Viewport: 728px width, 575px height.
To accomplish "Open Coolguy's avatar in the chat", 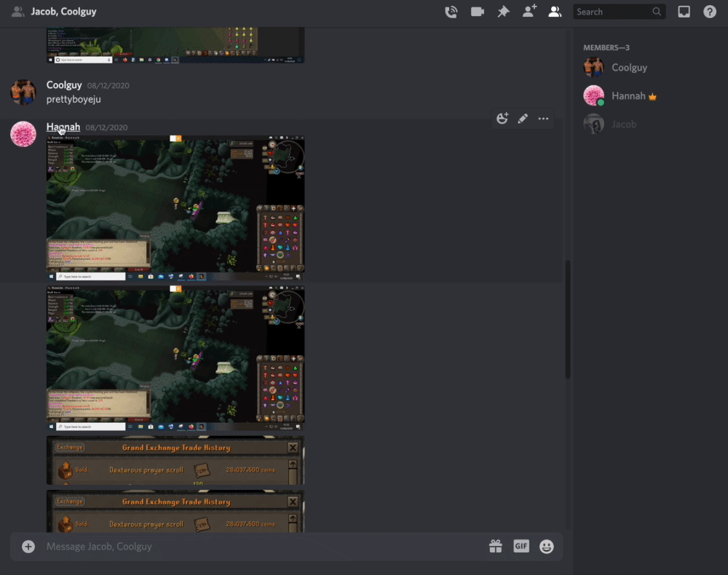I will click(23, 92).
